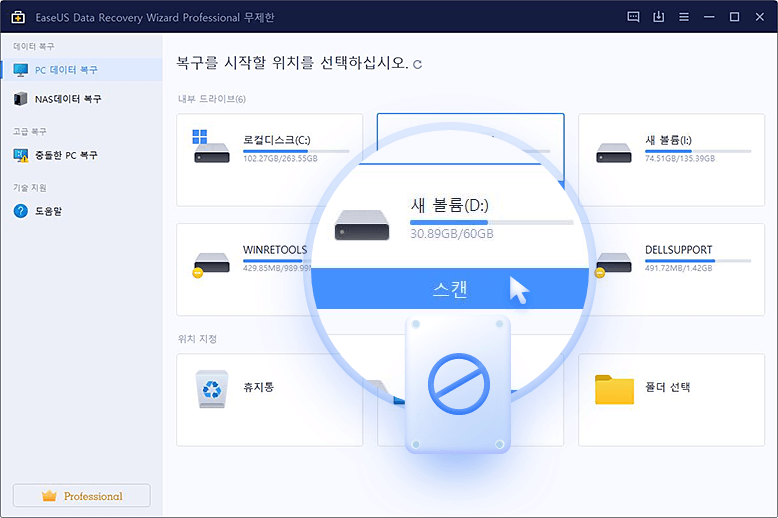
Task: Click the refresh icon next to the heading
Action: pos(417,65)
